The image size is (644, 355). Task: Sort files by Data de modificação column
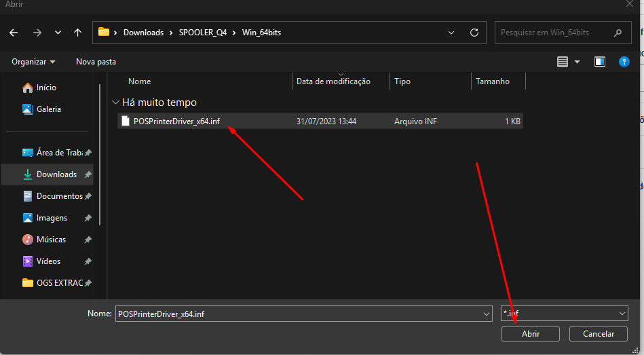coord(333,81)
